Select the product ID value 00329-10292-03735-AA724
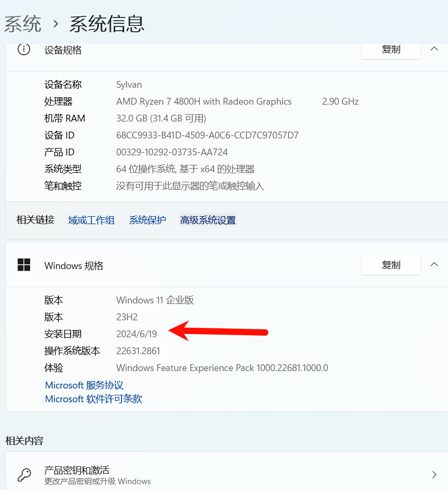The height and width of the screenshot is (490, 448). 172,152
